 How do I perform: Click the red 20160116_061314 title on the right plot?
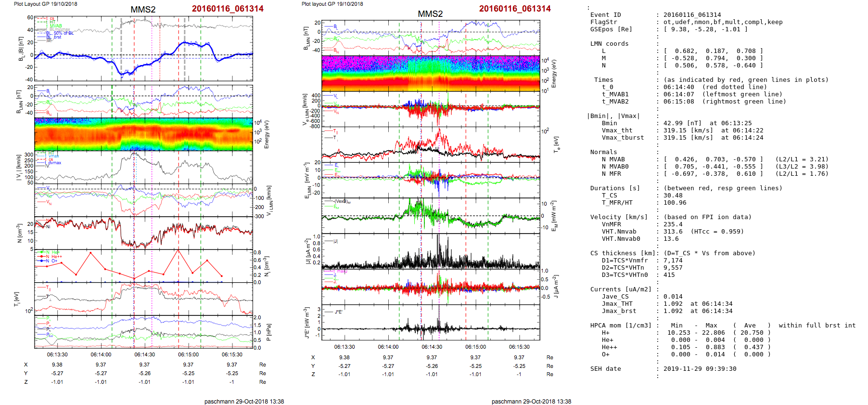point(514,9)
